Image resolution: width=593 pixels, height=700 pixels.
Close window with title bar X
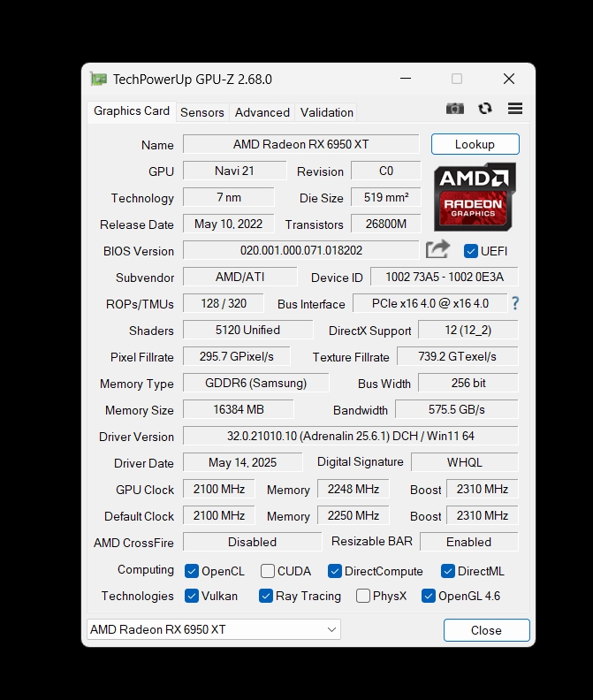509,79
